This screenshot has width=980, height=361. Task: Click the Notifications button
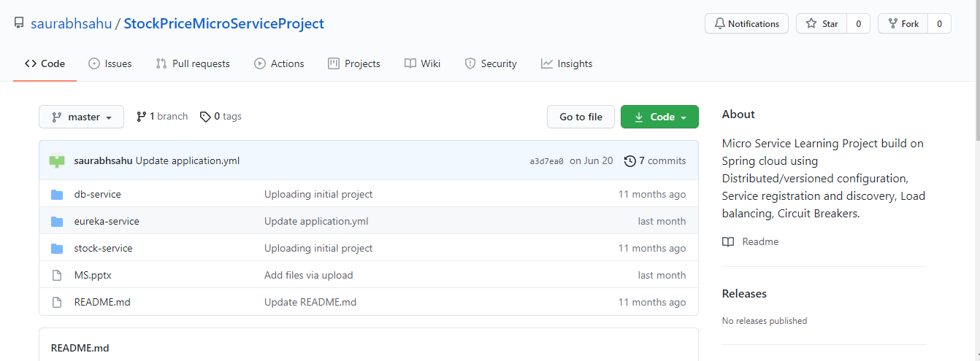pos(746,24)
